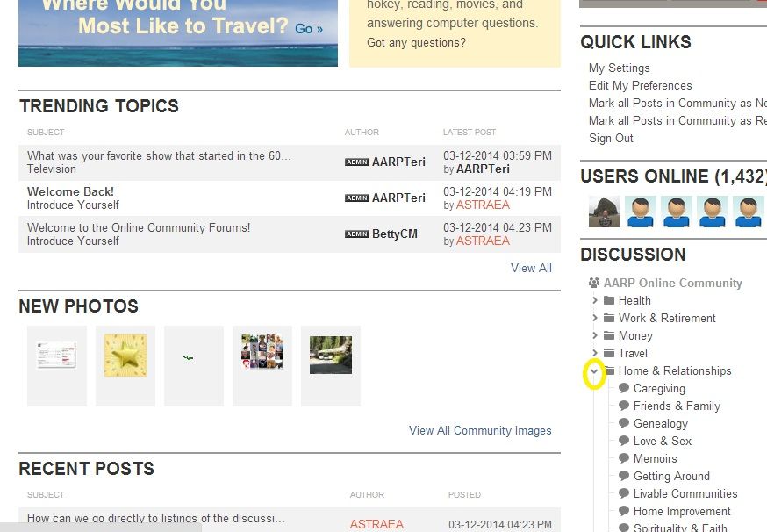Click the ADMIN badge beside BettyCM
The width and height of the screenshot is (767, 532).
click(356, 234)
